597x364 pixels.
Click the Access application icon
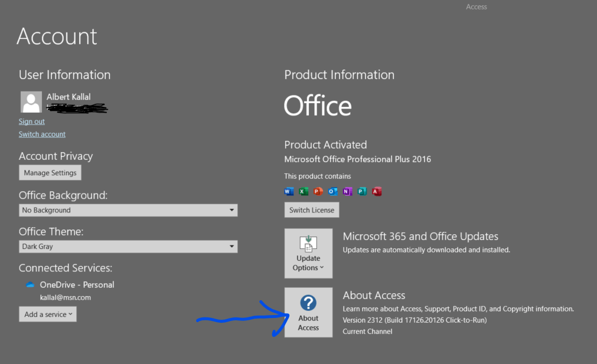point(377,191)
